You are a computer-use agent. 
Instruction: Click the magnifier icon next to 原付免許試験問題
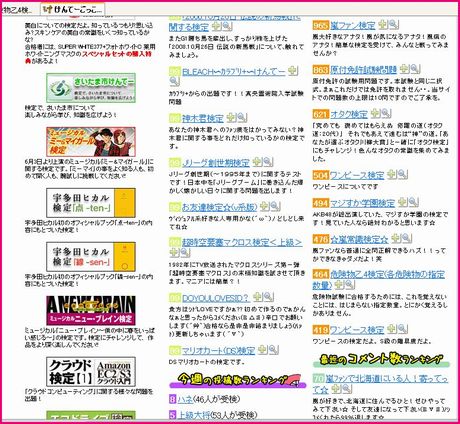click(x=415, y=69)
